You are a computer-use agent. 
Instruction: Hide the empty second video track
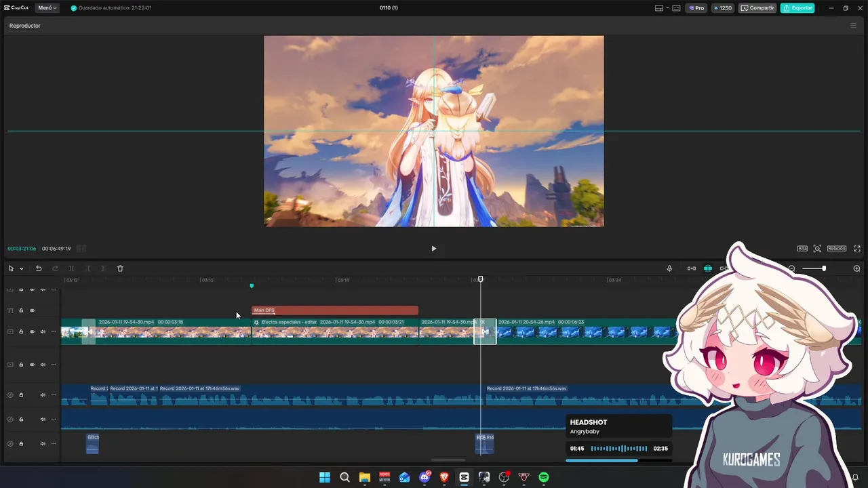pos(32,365)
